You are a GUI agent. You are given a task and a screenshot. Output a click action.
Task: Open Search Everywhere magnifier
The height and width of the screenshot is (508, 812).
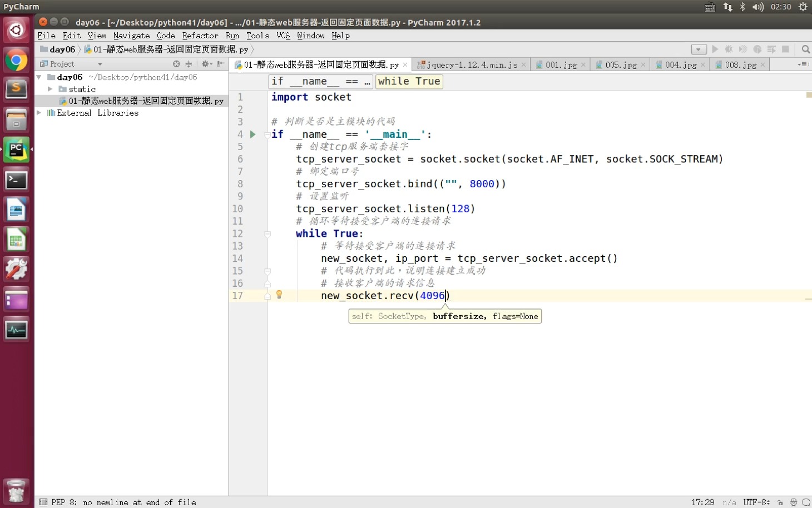coord(805,49)
